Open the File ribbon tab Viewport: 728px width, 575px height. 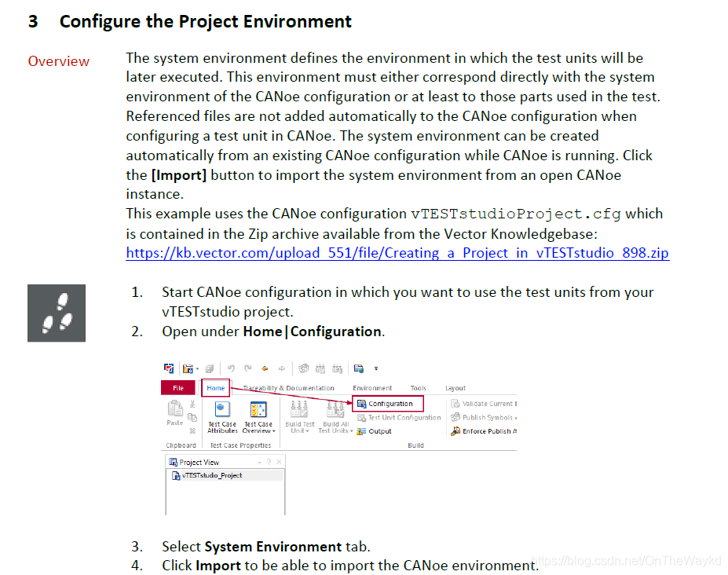(x=178, y=388)
